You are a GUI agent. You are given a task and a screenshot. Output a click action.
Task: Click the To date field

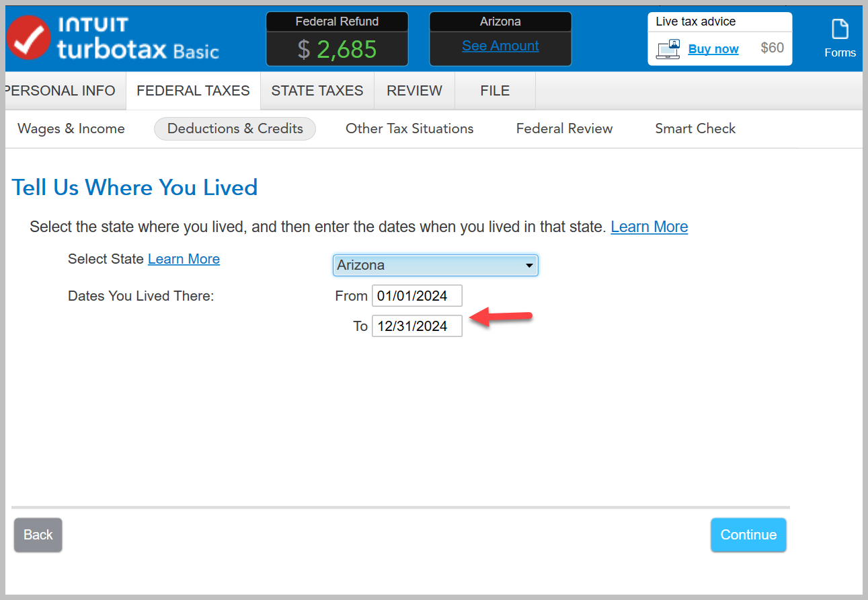(417, 326)
